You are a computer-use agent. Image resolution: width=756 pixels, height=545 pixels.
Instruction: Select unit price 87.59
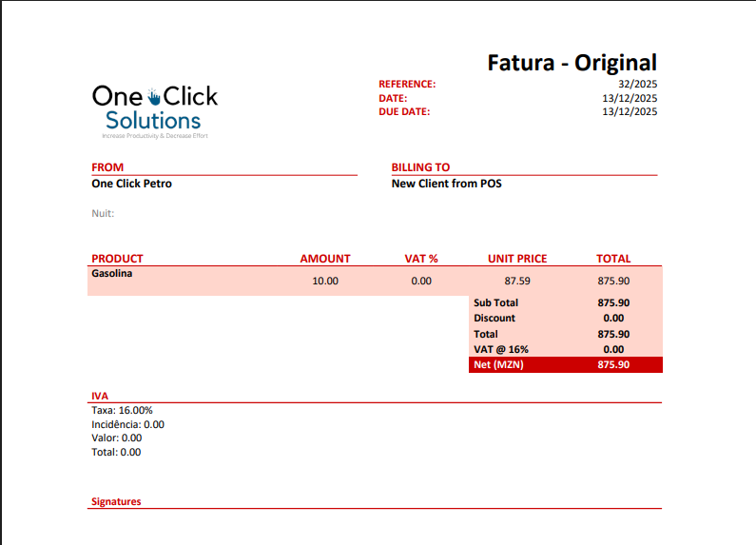517,281
